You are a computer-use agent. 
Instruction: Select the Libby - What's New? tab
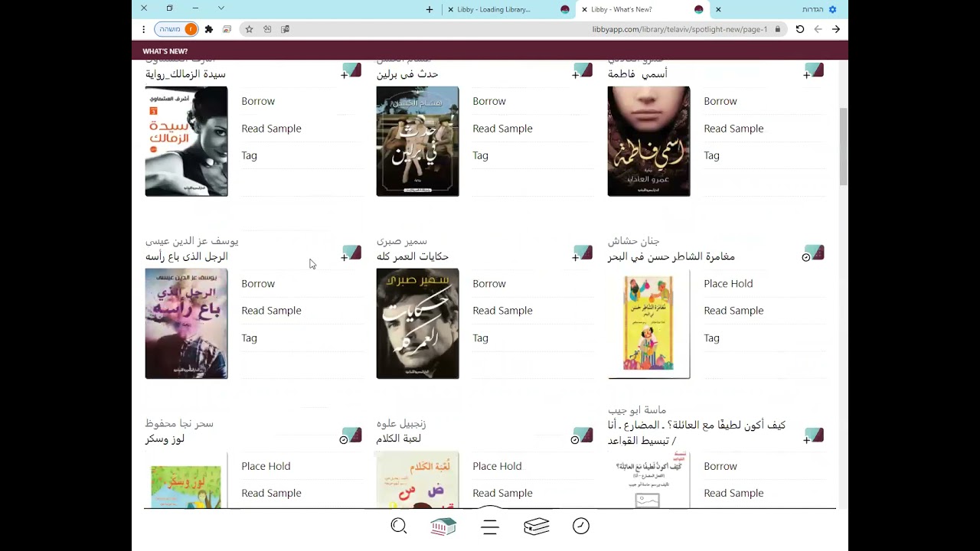tap(642, 9)
